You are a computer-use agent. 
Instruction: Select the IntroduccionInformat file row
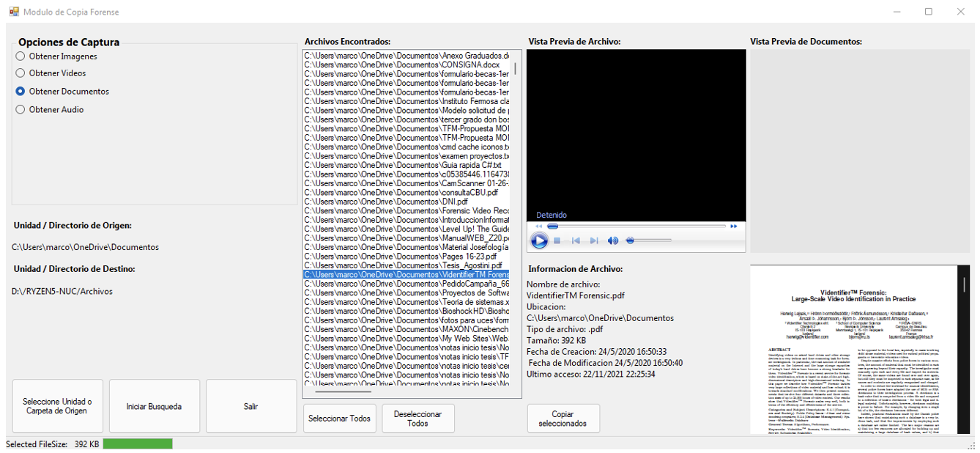coord(407,220)
